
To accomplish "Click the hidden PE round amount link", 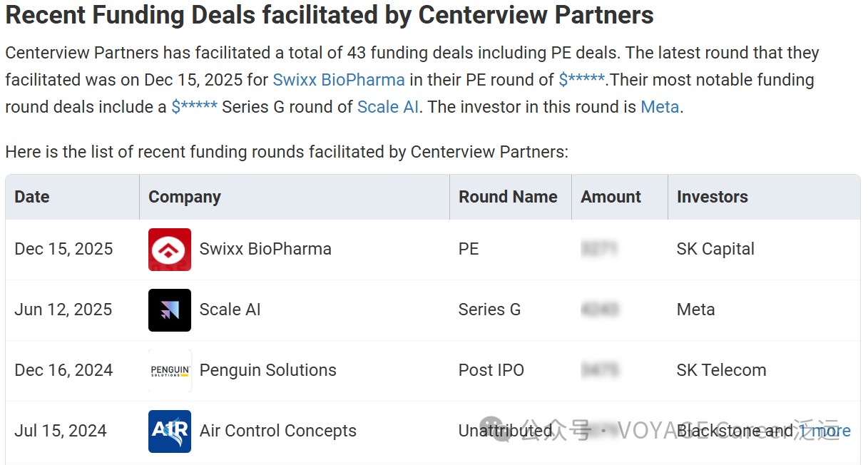I will coord(581,80).
